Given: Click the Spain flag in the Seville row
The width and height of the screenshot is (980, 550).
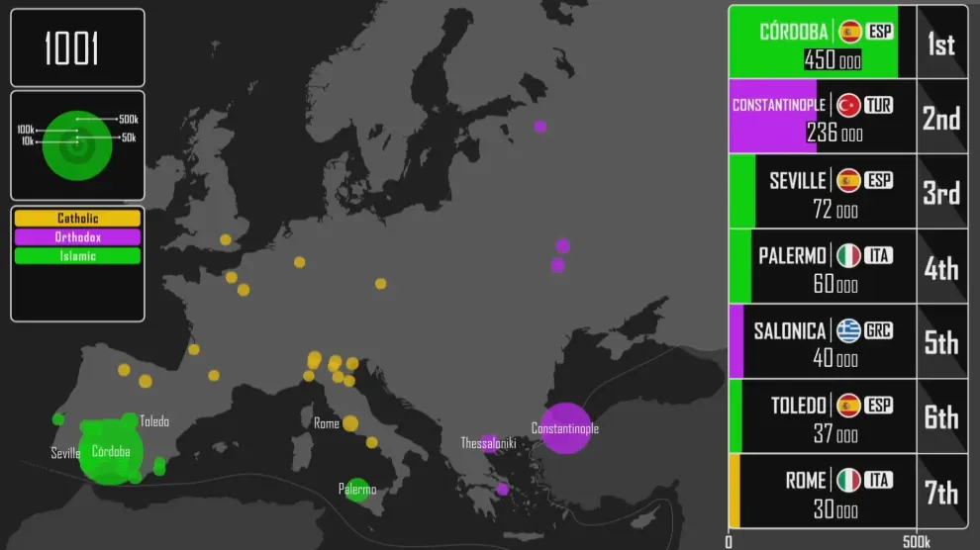Looking at the screenshot, I should pyautogui.click(x=848, y=180).
